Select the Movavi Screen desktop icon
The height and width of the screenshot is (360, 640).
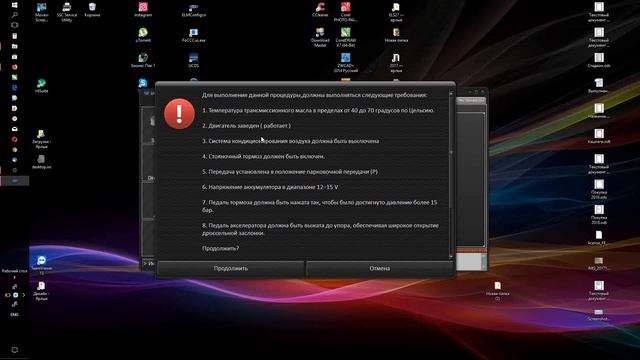click(x=41, y=12)
